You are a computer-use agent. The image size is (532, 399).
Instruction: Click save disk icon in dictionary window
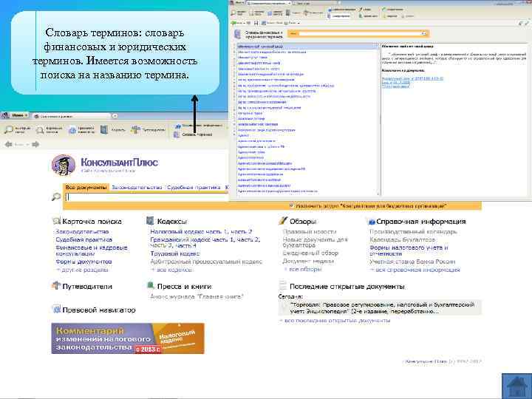(x=256, y=23)
